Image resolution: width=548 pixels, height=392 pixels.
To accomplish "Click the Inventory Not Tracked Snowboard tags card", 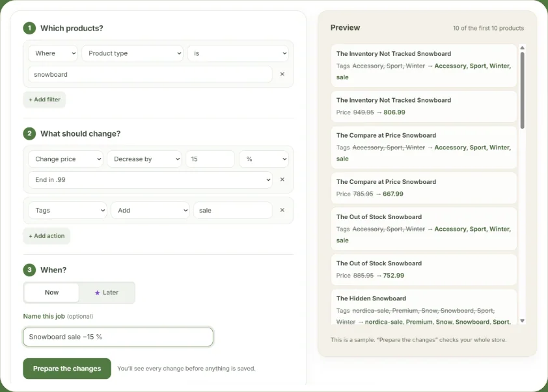I will (x=424, y=66).
